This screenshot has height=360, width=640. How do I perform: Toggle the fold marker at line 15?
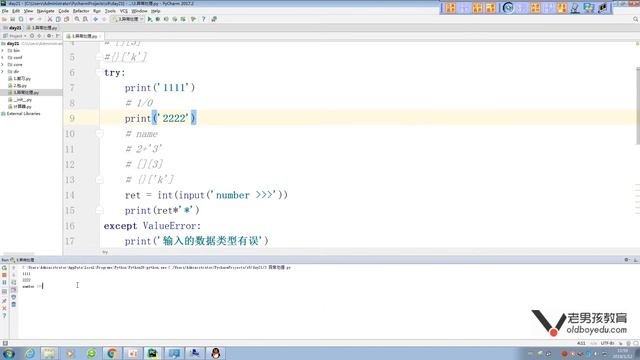click(100, 210)
